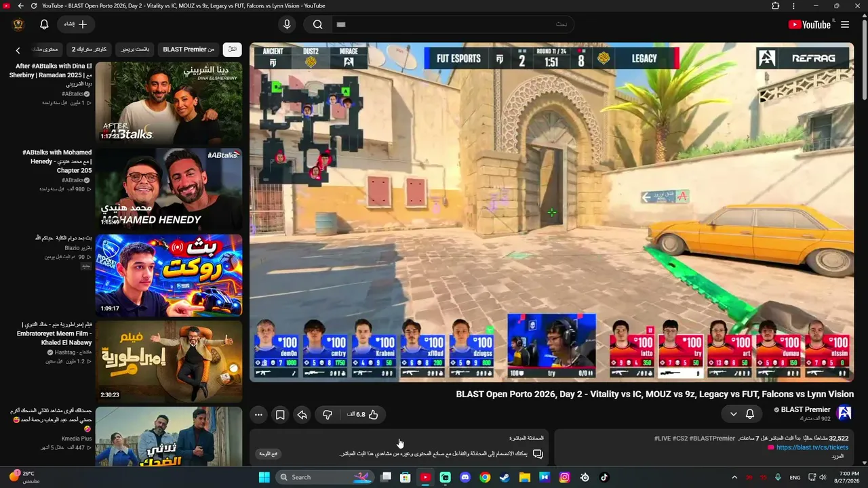This screenshot has width=868, height=488.
Task: Open Instagram from the taskbar
Action: click(564, 477)
